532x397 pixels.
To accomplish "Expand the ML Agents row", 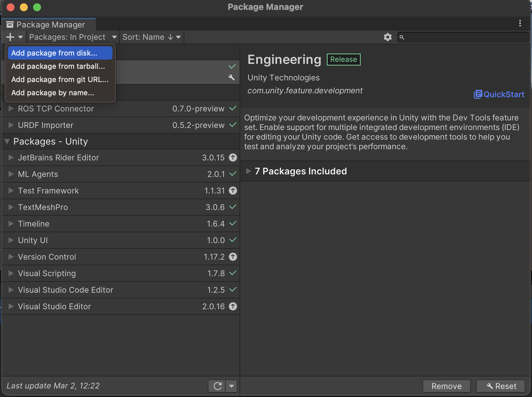I will pos(11,174).
